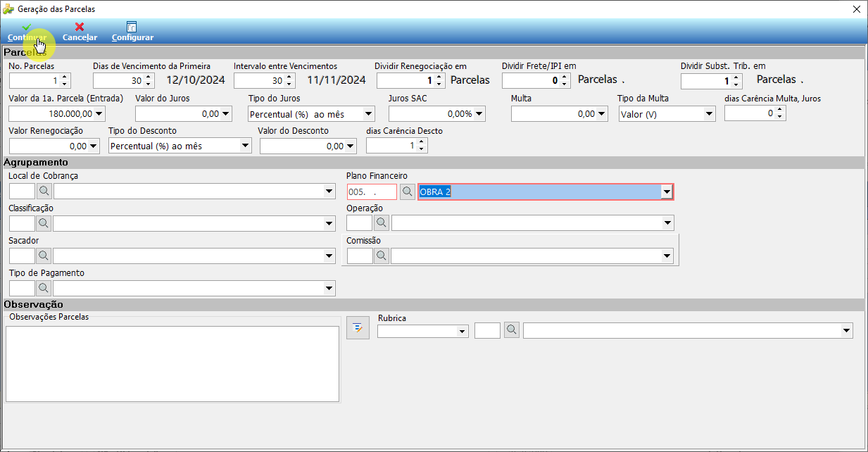Click the date text 11/11/2024
Viewport: 868px width, 452px height.
pyautogui.click(x=336, y=80)
